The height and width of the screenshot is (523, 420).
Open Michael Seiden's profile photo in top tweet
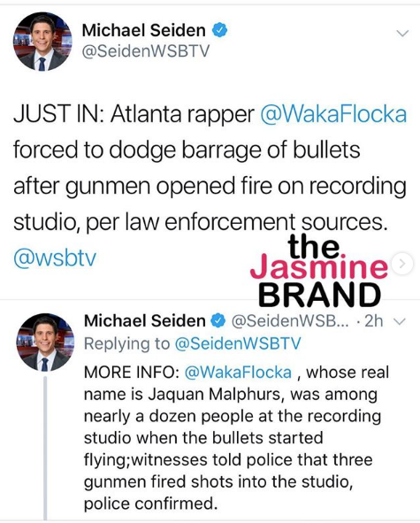(x=42, y=42)
